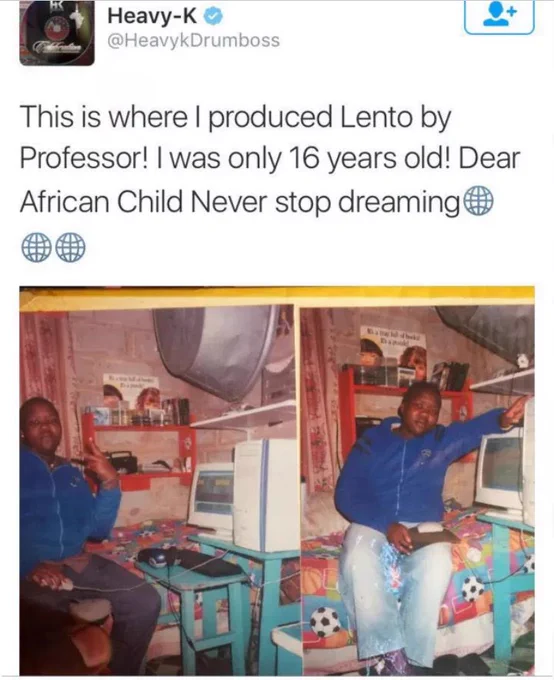Open the @HeavykDrumboss handle link
The height and width of the screenshot is (680, 554).
pyautogui.click(x=193, y=40)
